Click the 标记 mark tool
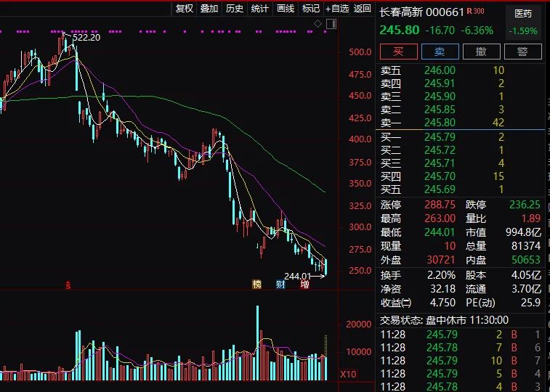This screenshot has height=392, width=550. click(x=311, y=9)
